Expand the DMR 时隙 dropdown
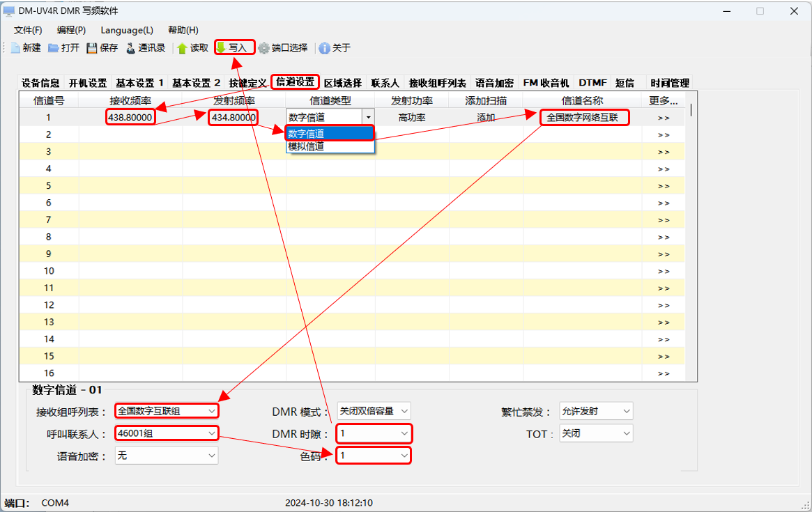 point(404,433)
